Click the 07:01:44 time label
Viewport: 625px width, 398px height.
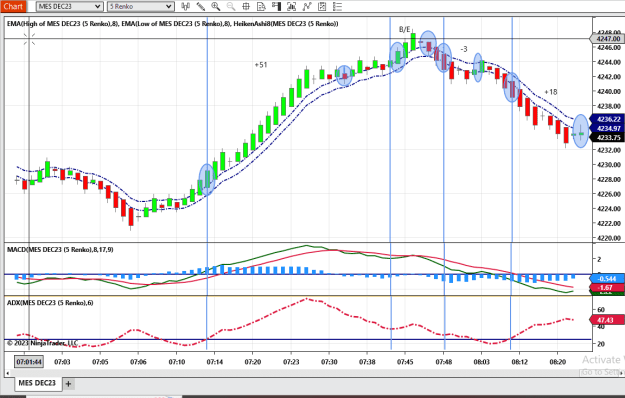[x=29, y=362]
